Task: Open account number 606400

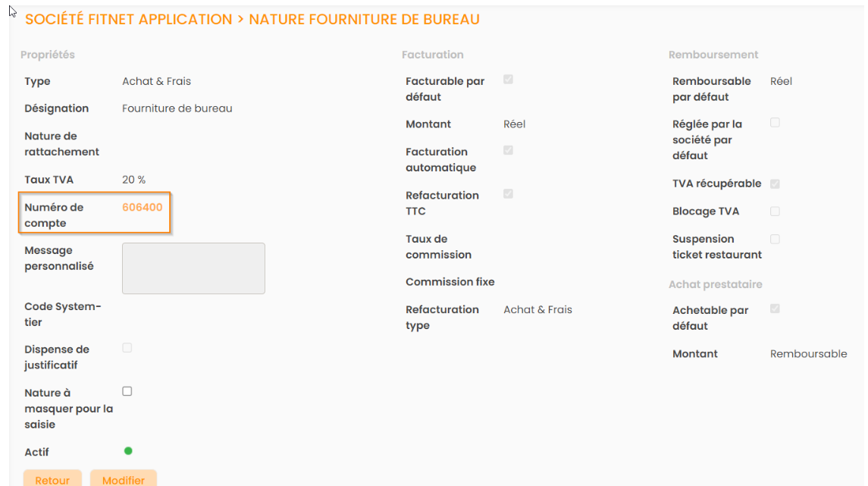Action: pyautogui.click(x=143, y=207)
